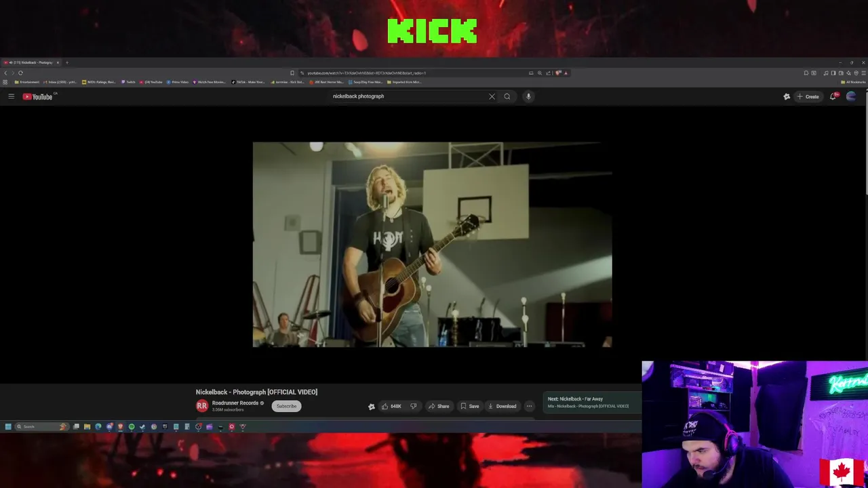Open Roadrunner Records channel avatar
The width and height of the screenshot is (868, 488).
[201, 406]
